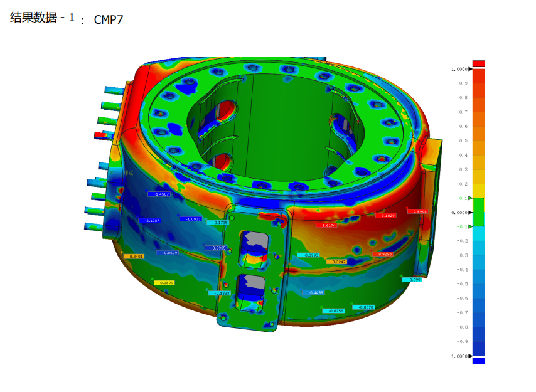536x392 pixels.
Task: Click the 0.0000 nominal marker on legend
Action: pyautogui.click(x=470, y=213)
